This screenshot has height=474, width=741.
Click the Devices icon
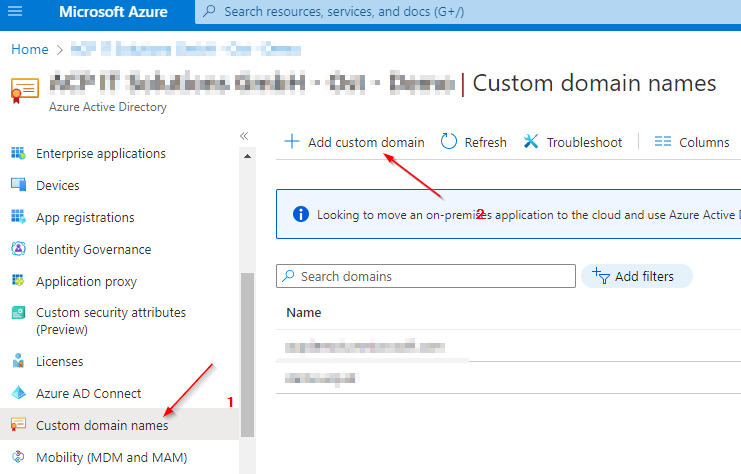(18, 185)
